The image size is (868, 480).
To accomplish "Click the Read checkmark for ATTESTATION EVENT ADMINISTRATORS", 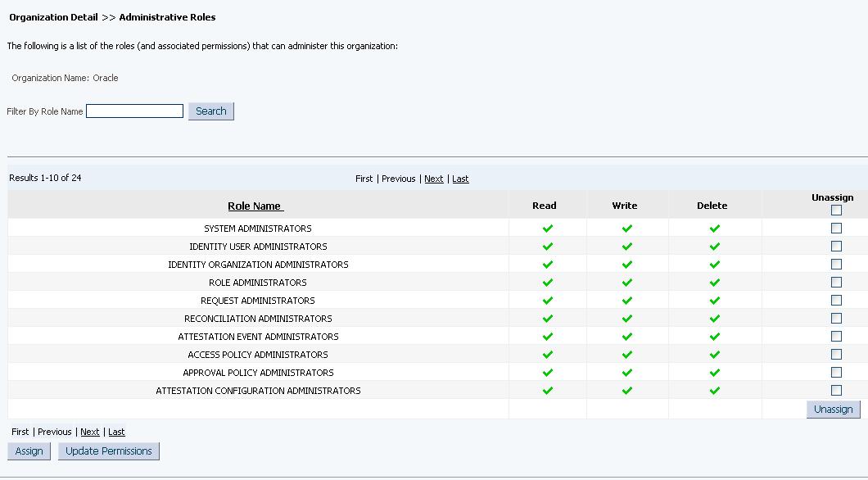I will [548, 336].
